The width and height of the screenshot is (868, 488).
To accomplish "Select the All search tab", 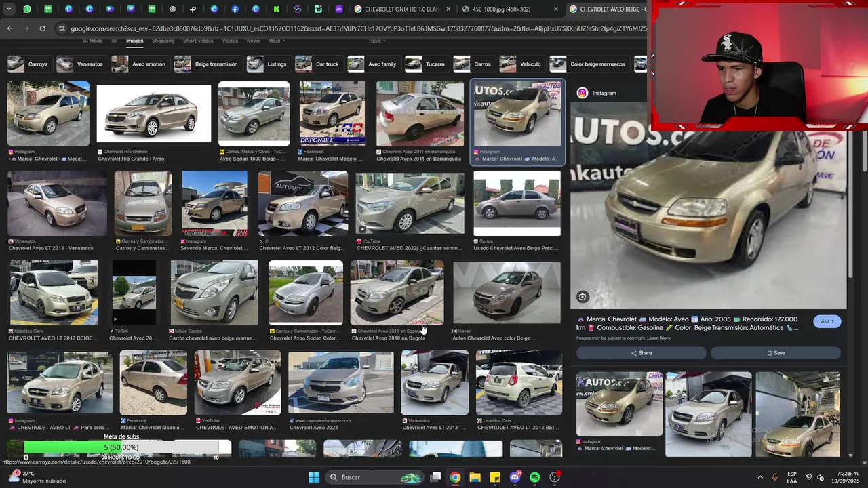I will click(114, 41).
